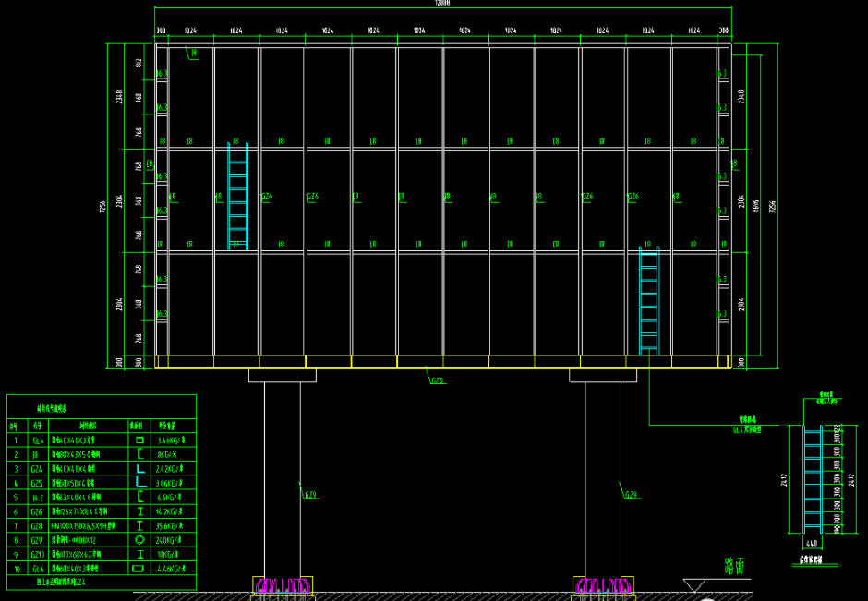This screenshot has width=868, height=601.
Task: Click the I-beam symbol in GZ8 row
Action: coord(139,525)
